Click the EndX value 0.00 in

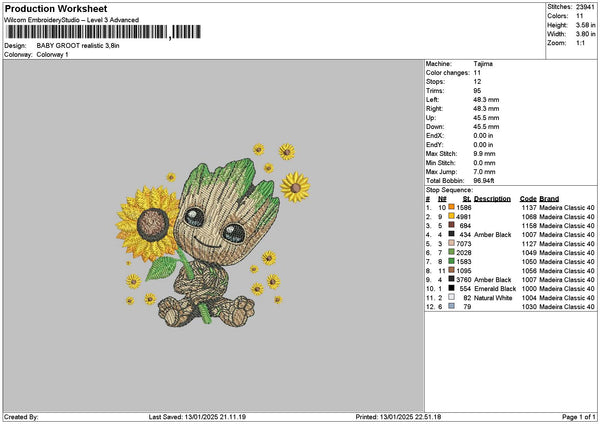483,136
